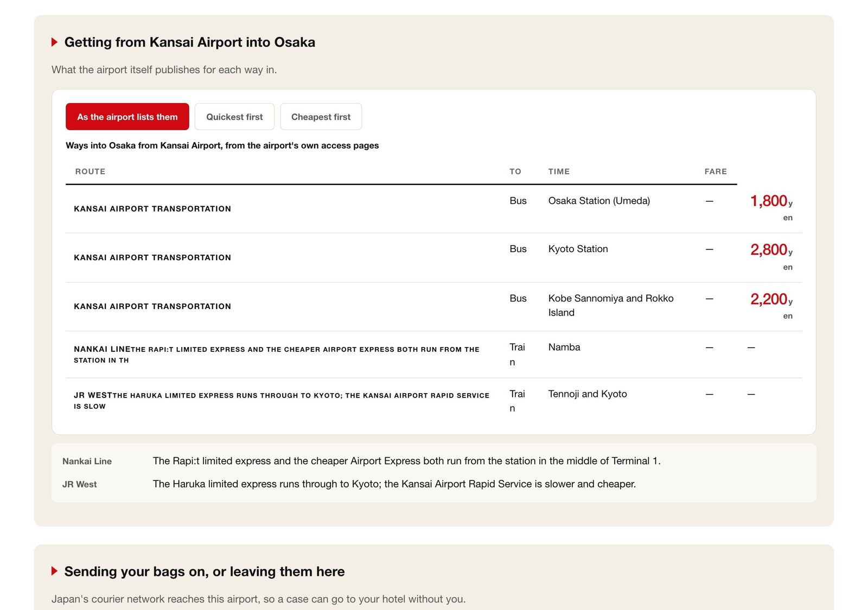
Task: Click the 'JR West' note label below table
Action: pos(79,484)
